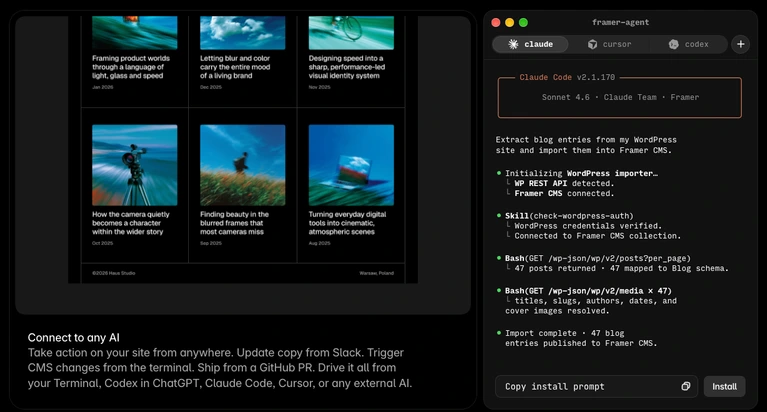Click 'Connected to Framer CMS collection.' line
Viewport: 767px width, 412px height.
click(x=597, y=236)
